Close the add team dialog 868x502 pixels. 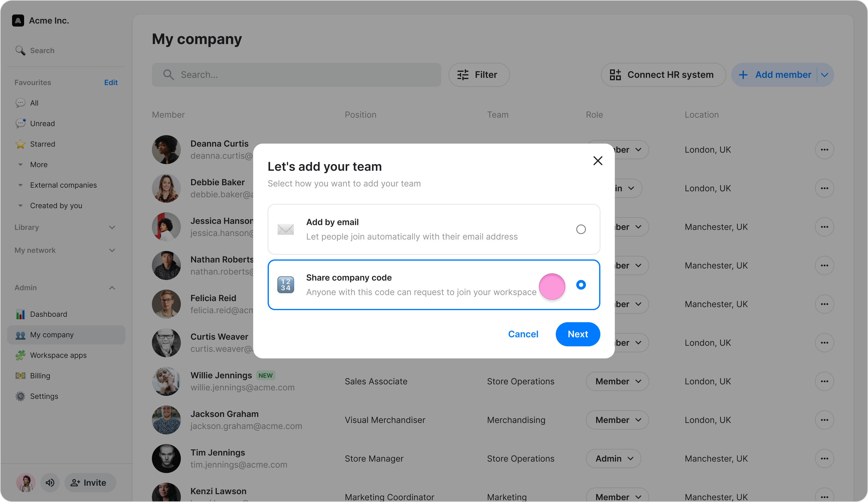[598, 161]
